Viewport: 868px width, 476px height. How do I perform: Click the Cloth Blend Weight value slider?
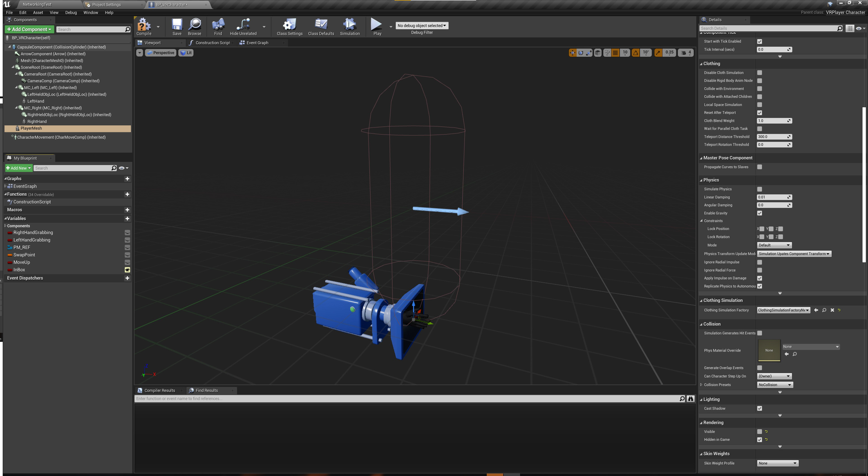[x=774, y=121]
